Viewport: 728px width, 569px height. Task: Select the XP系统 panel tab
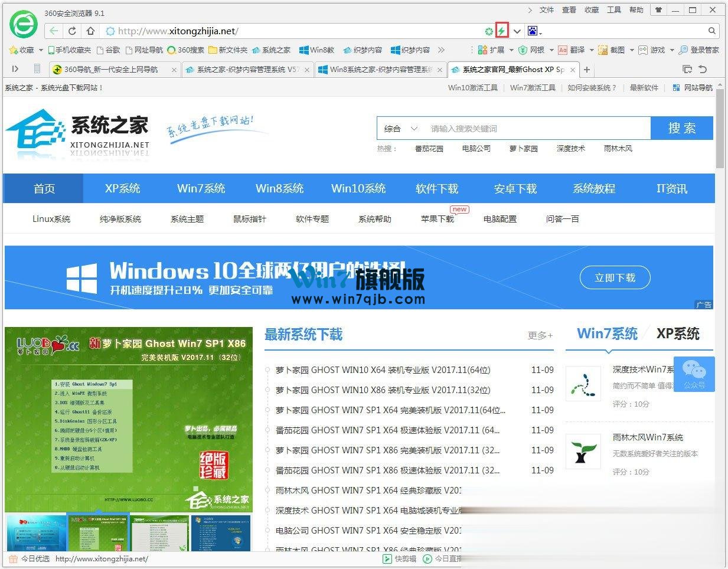pos(678,334)
